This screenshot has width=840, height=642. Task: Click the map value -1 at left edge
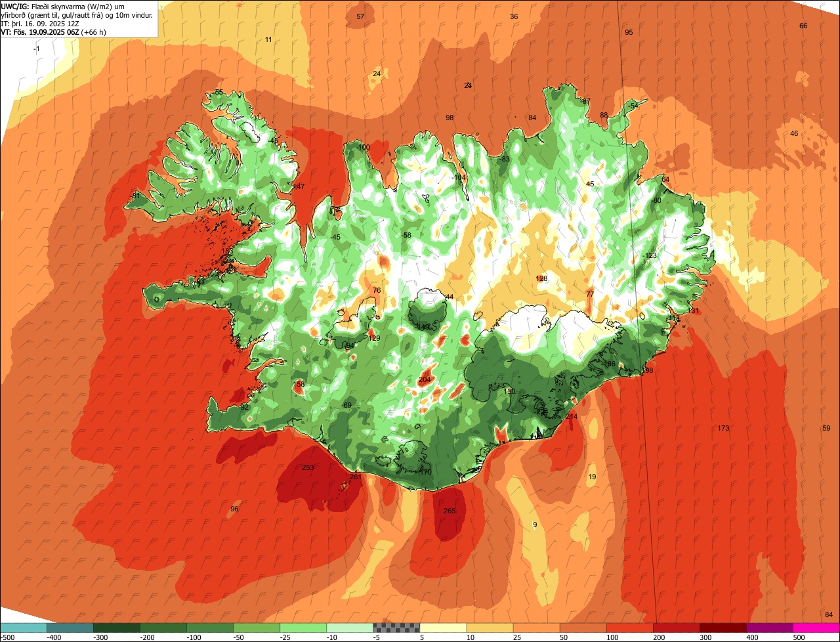[37, 49]
